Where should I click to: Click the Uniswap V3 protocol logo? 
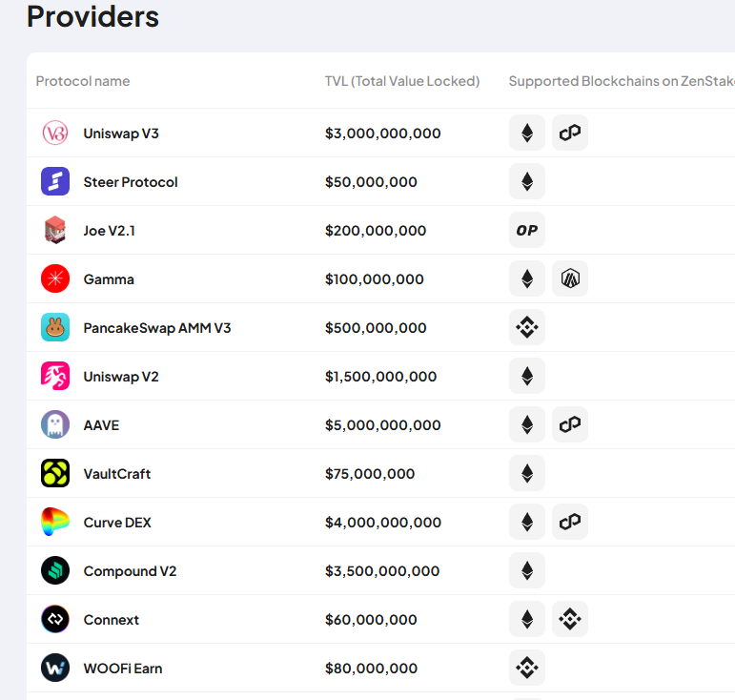55,134
